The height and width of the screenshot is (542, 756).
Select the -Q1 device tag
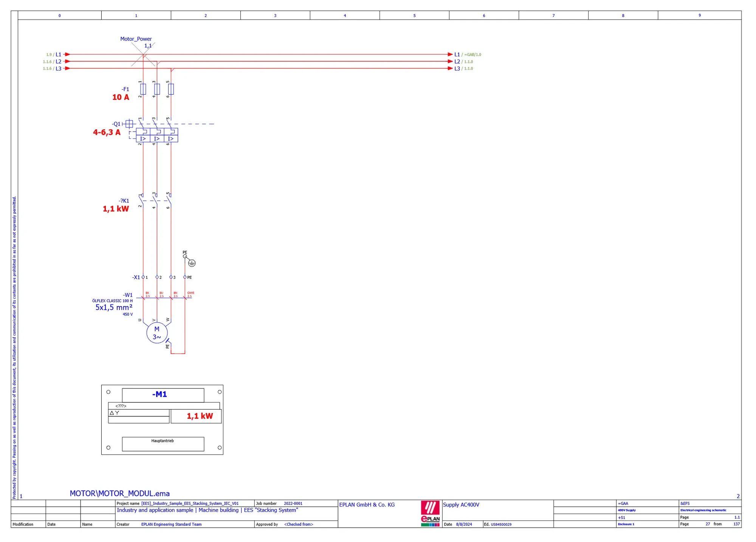coord(116,124)
